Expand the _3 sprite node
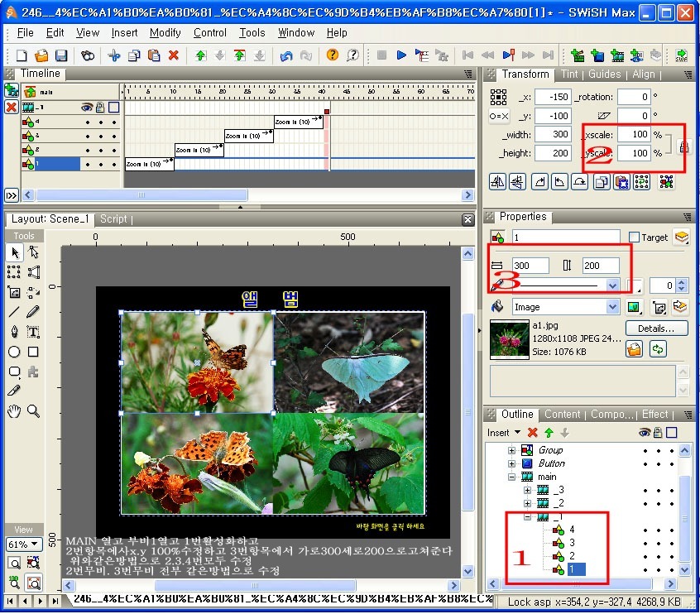Screen dimensions: 700x614 [x=527, y=491]
